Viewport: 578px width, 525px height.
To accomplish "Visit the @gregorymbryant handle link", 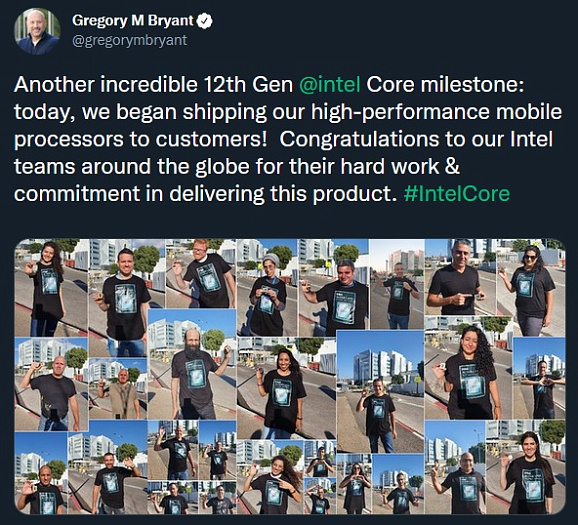I will [x=130, y=40].
